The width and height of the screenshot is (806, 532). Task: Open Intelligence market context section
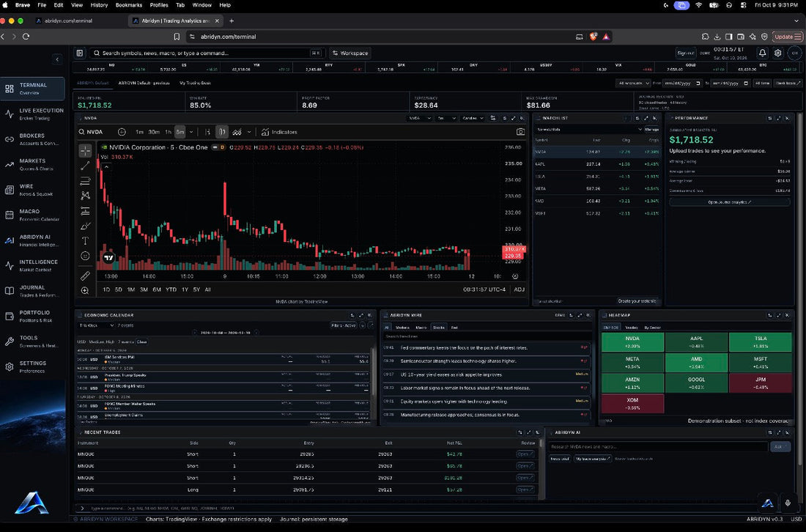click(x=33, y=265)
